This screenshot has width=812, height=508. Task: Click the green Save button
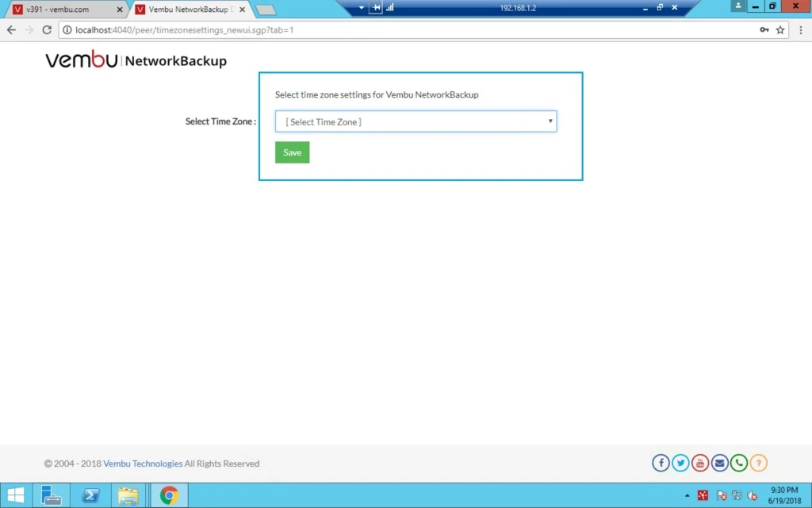click(292, 152)
